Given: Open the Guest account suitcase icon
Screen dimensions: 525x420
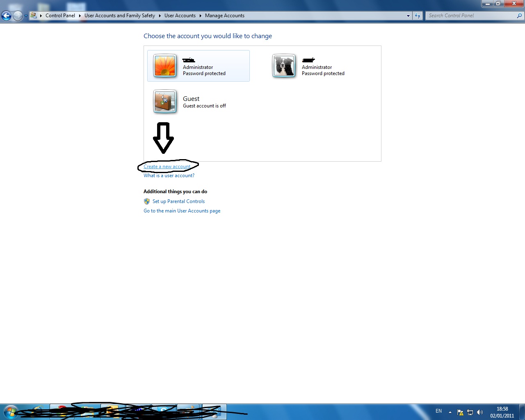Looking at the screenshot, I should point(165,101).
